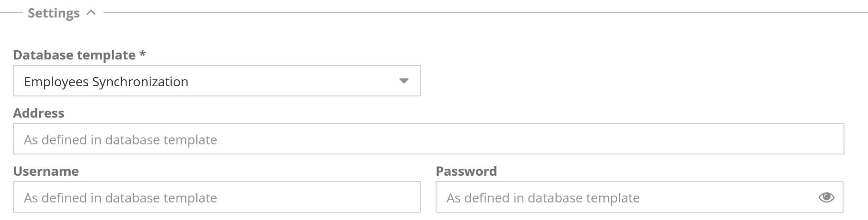This screenshot has width=868, height=220.
Task: Click into the Address input field
Action: point(428,139)
